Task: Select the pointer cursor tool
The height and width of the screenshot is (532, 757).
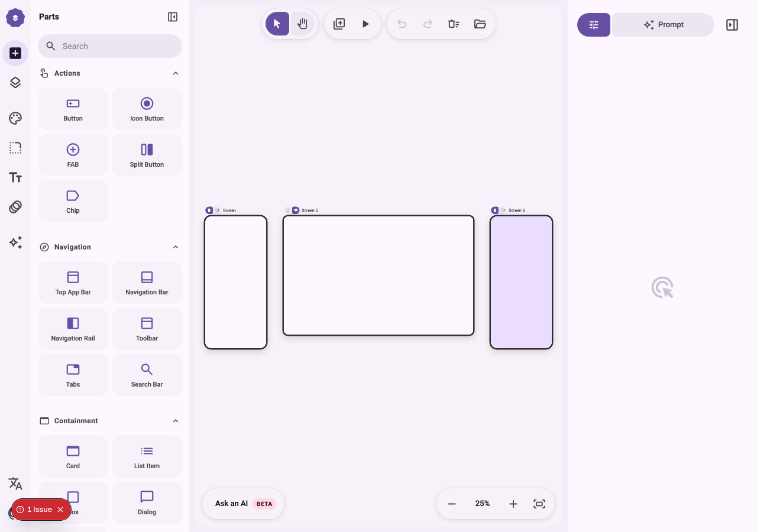Action: click(x=277, y=24)
